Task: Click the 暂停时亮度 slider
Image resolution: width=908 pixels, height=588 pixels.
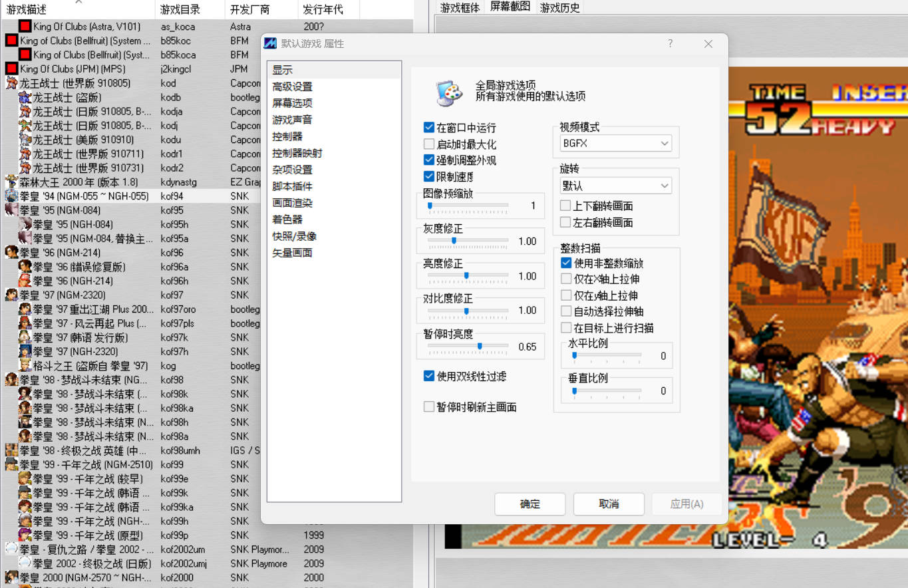Action: (x=468, y=347)
